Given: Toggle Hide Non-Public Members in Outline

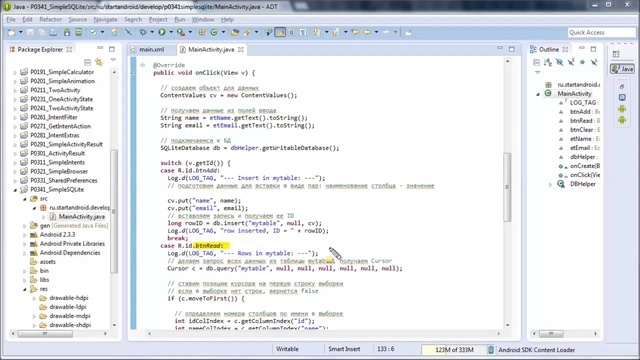Looking at the screenshot, I should [582, 62].
